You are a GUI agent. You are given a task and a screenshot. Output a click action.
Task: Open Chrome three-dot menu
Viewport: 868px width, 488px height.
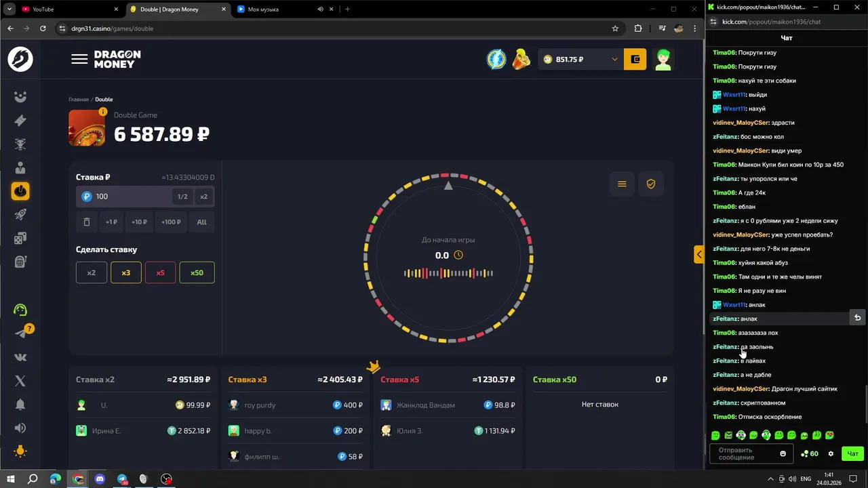click(x=695, y=28)
